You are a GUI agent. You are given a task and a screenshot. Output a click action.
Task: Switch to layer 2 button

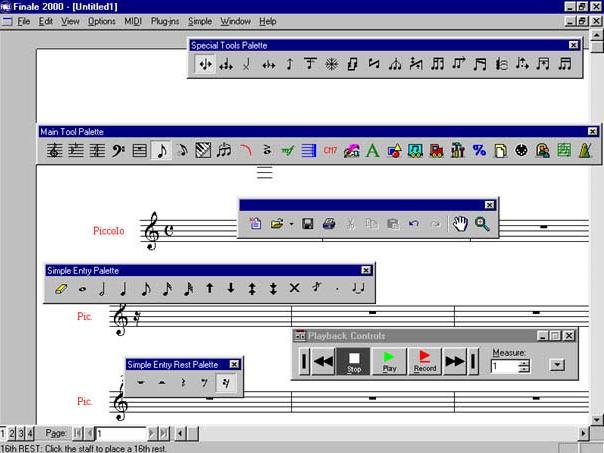(x=12, y=433)
